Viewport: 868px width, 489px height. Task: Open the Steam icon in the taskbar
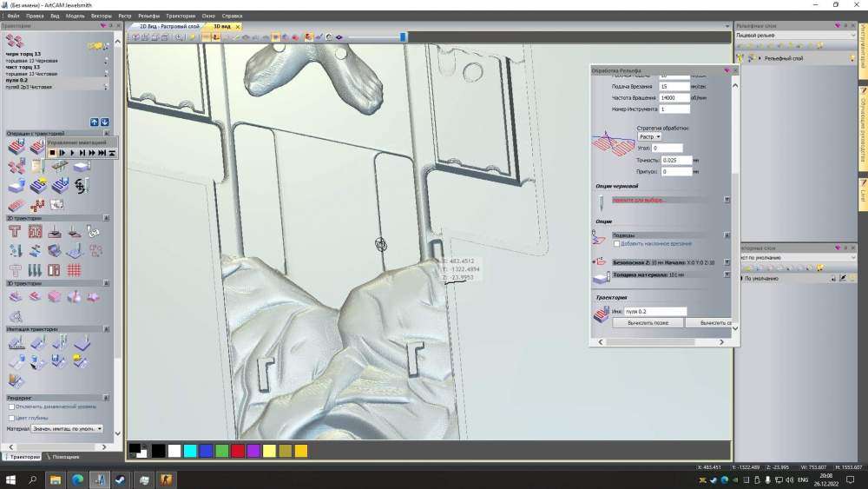122,479
